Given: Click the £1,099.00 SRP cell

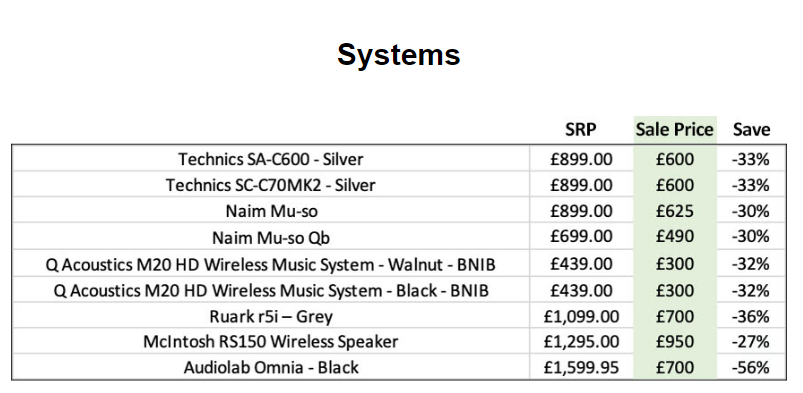Looking at the screenshot, I should [581, 317].
